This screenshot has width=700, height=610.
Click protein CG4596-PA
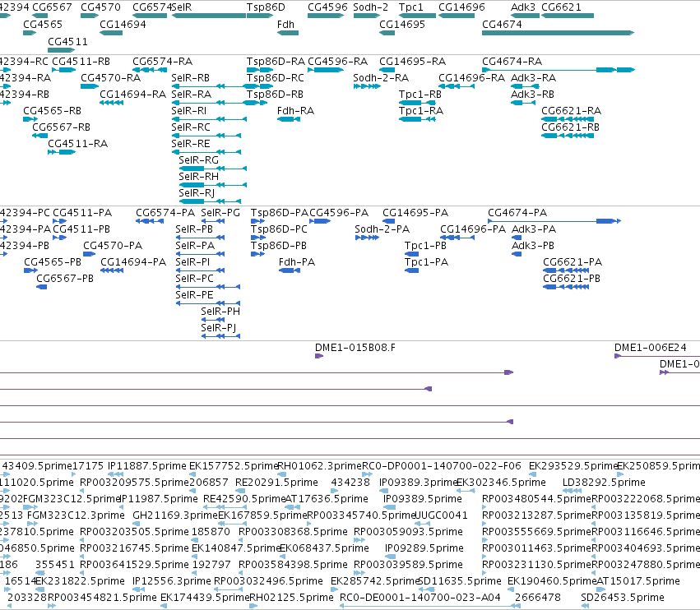pyautogui.click(x=320, y=221)
